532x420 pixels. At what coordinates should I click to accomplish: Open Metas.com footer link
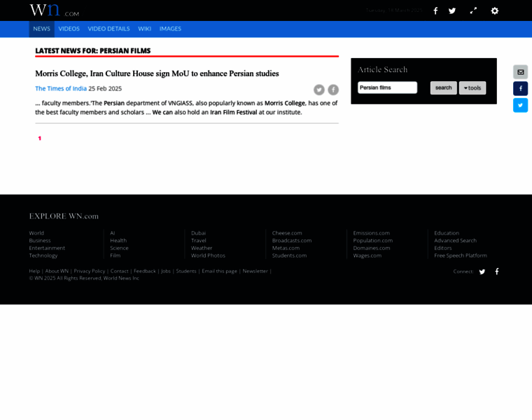[286, 248]
